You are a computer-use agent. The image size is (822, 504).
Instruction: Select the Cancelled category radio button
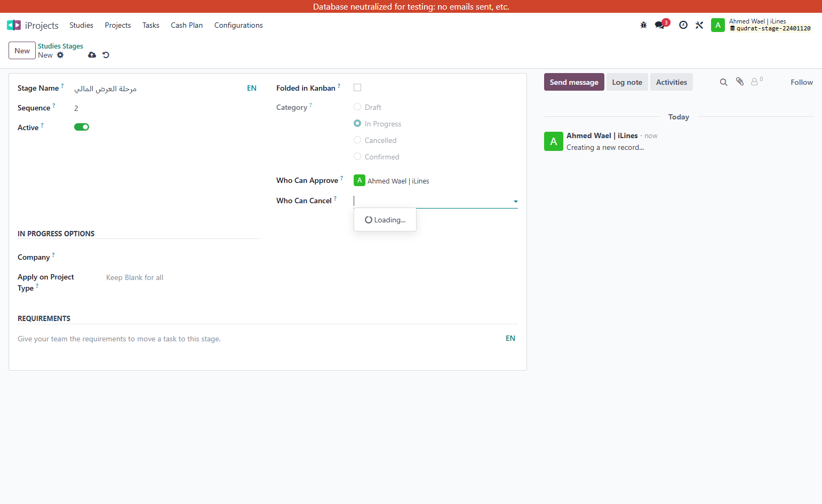pos(357,140)
